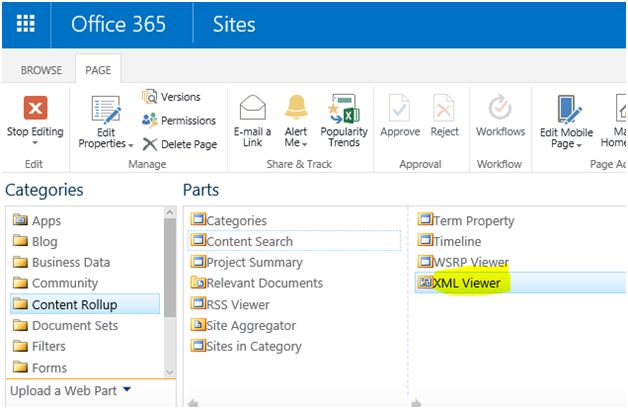Expand Stop Editing dropdown arrow

[x=35, y=143]
